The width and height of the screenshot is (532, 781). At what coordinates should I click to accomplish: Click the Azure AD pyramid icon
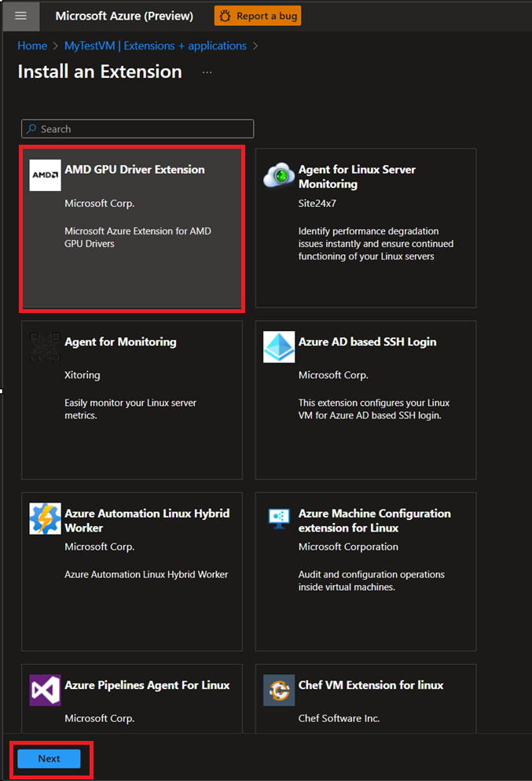click(x=279, y=347)
